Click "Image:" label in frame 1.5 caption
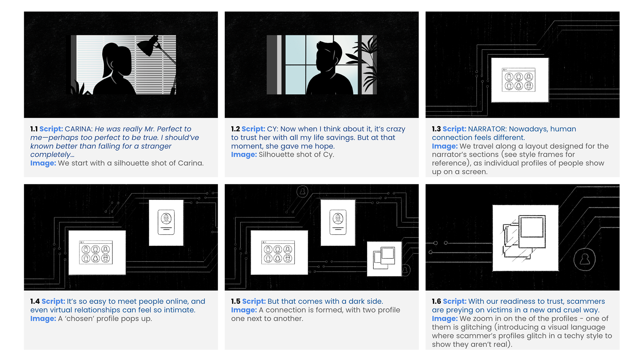The width and height of the screenshot is (644, 362). pyautogui.click(x=244, y=310)
